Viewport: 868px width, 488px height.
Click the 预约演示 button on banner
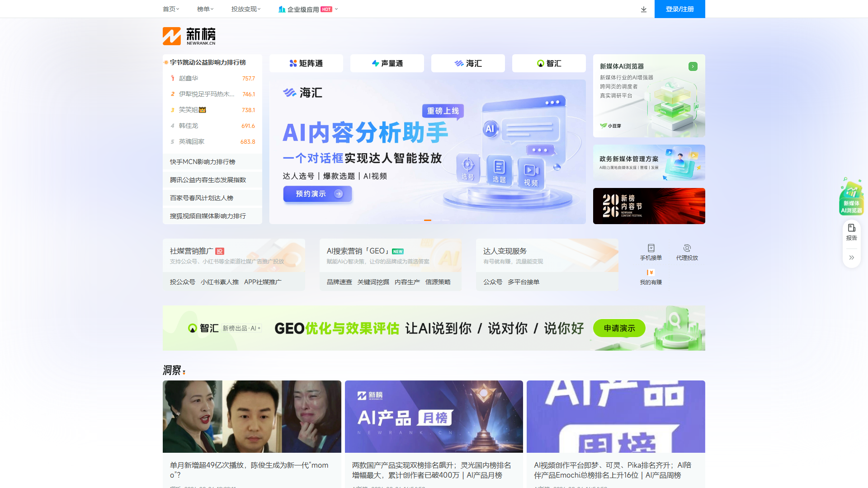click(x=317, y=194)
